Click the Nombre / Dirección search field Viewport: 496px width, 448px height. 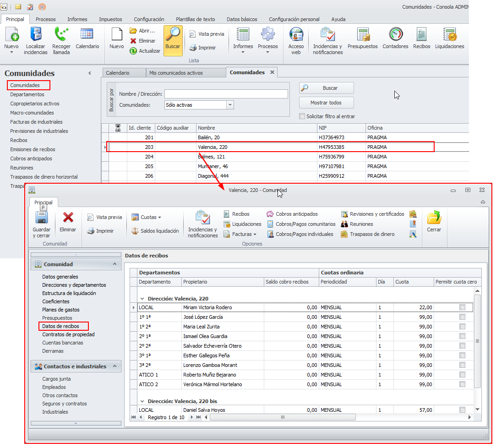tap(226, 94)
